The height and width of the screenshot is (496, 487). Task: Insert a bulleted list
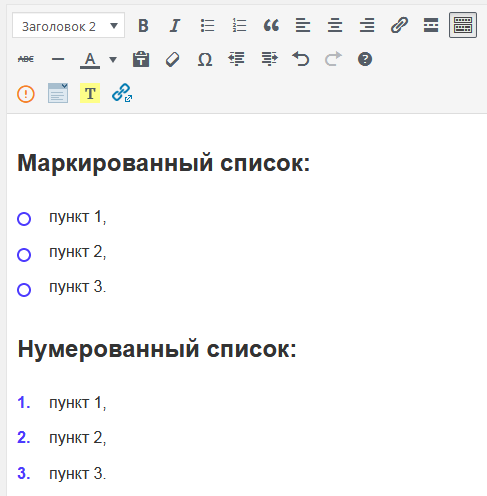(207, 25)
